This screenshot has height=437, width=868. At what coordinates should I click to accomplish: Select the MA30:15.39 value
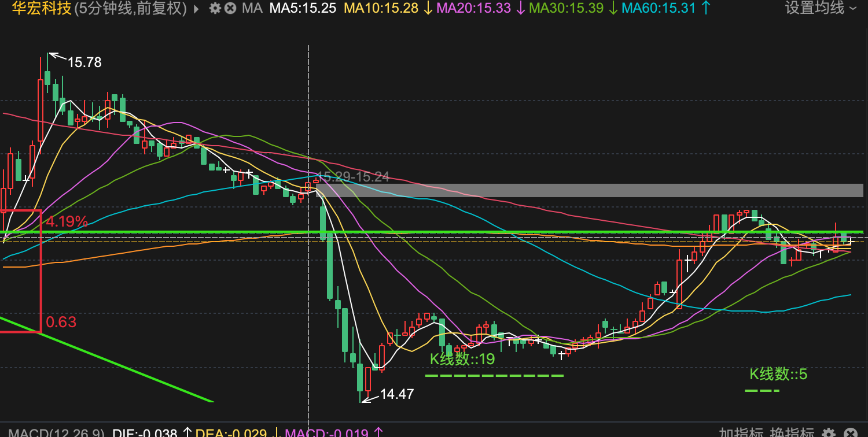tap(567, 9)
